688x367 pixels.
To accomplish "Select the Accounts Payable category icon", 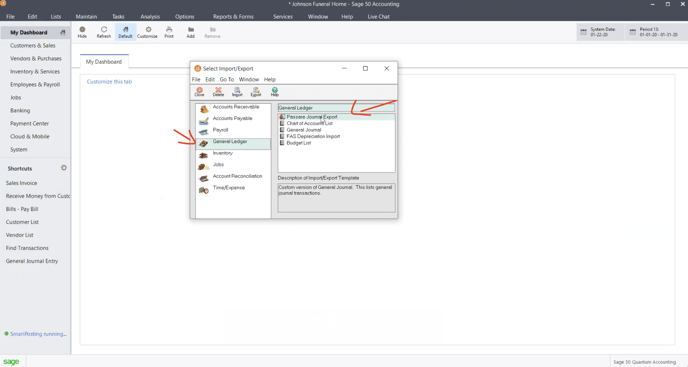I will pyautogui.click(x=204, y=120).
